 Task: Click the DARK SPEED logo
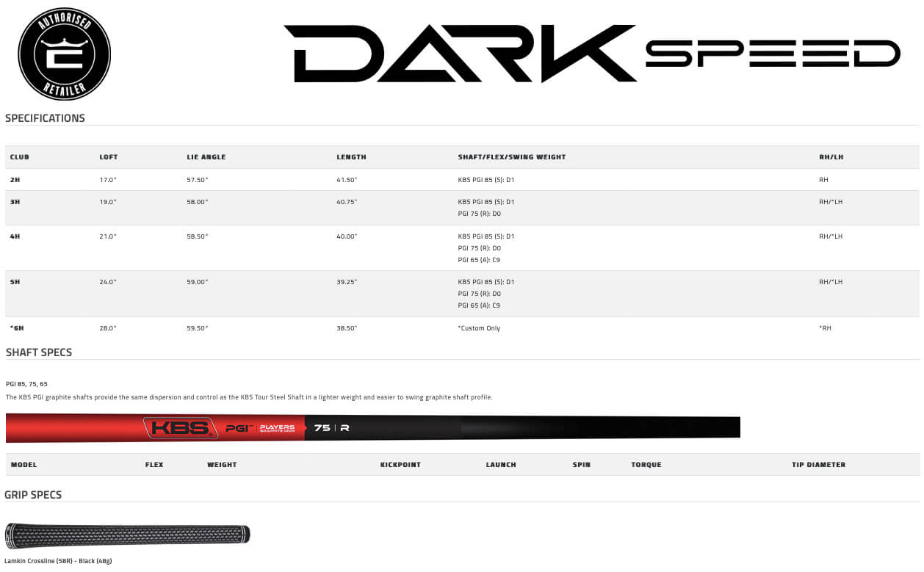592,54
